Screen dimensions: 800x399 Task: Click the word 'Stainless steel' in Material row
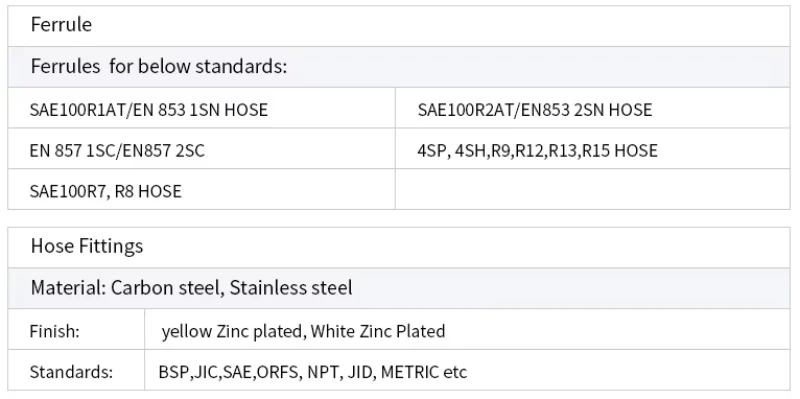pos(291,288)
